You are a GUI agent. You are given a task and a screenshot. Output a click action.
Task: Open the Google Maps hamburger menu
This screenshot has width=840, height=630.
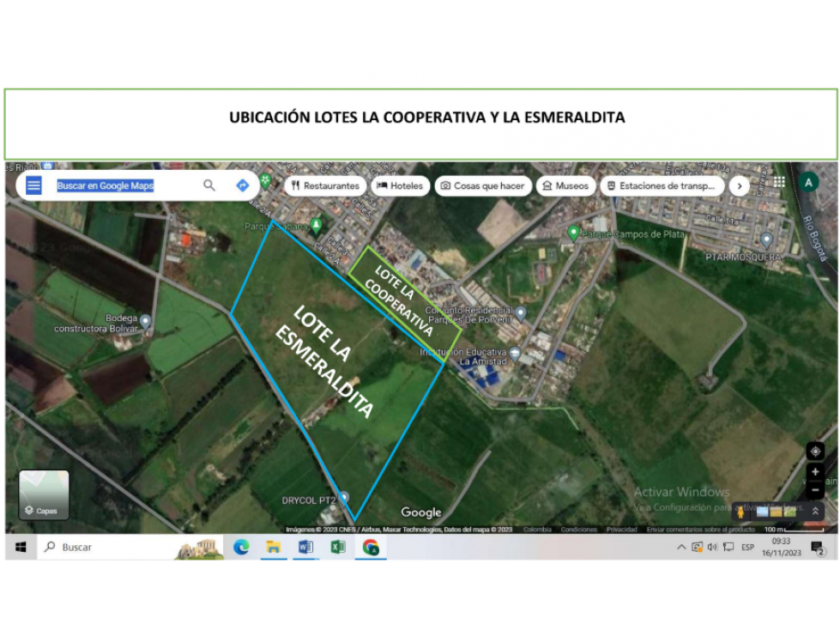33,186
